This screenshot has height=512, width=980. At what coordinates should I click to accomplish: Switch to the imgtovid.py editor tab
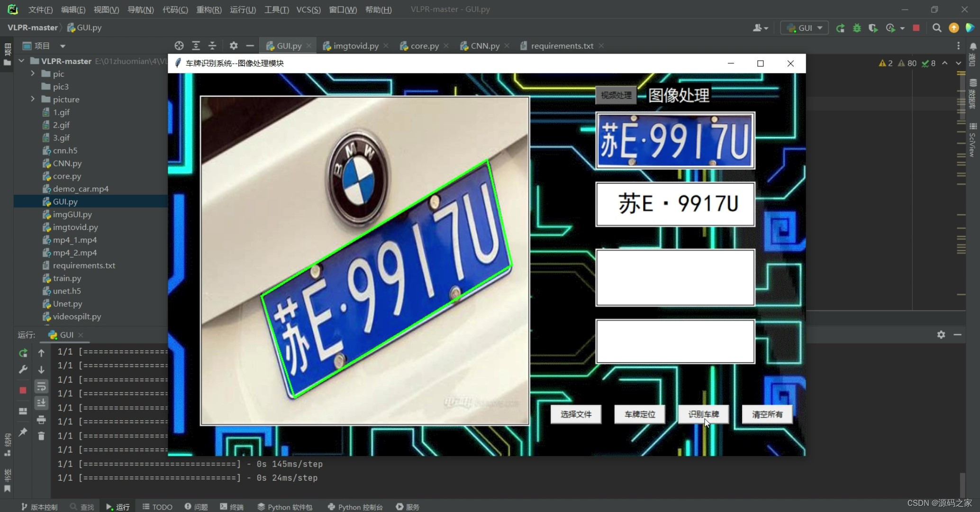[x=355, y=46]
